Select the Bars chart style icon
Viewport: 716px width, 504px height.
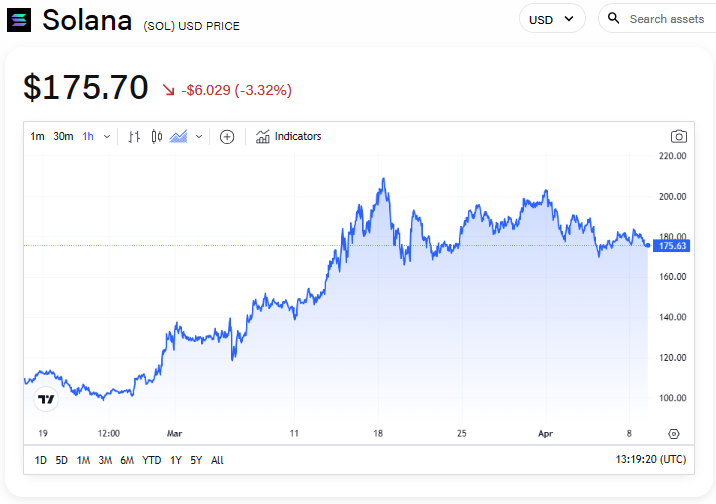point(134,137)
